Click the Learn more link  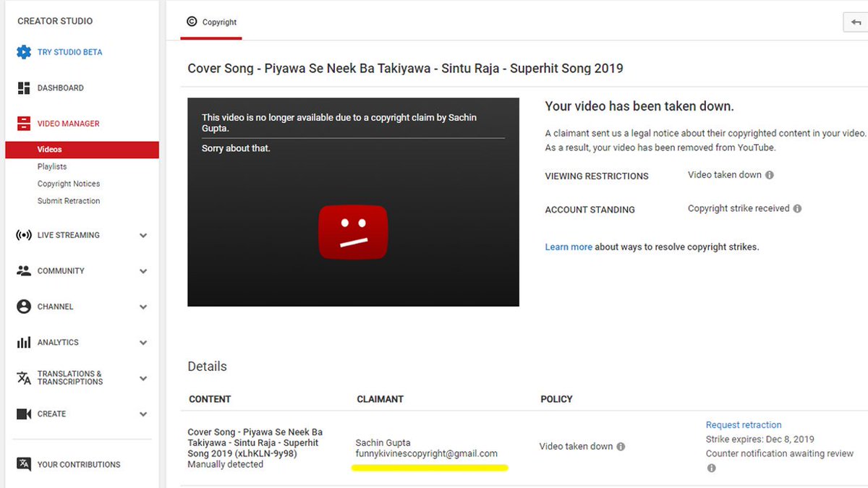tap(569, 247)
